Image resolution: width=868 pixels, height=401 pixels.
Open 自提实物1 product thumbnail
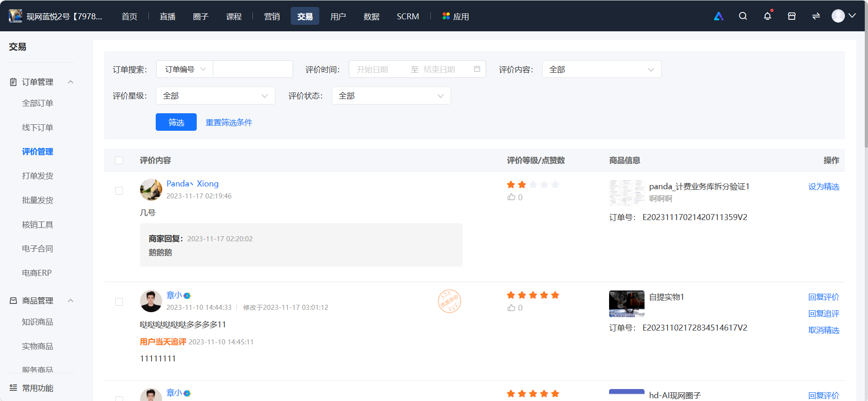click(x=627, y=304)
